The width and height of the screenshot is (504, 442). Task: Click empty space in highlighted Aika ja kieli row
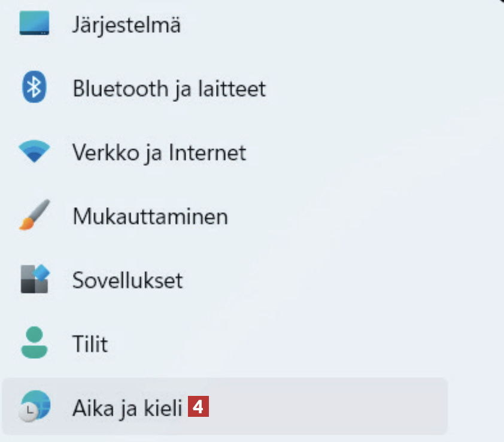click(329, 408)
